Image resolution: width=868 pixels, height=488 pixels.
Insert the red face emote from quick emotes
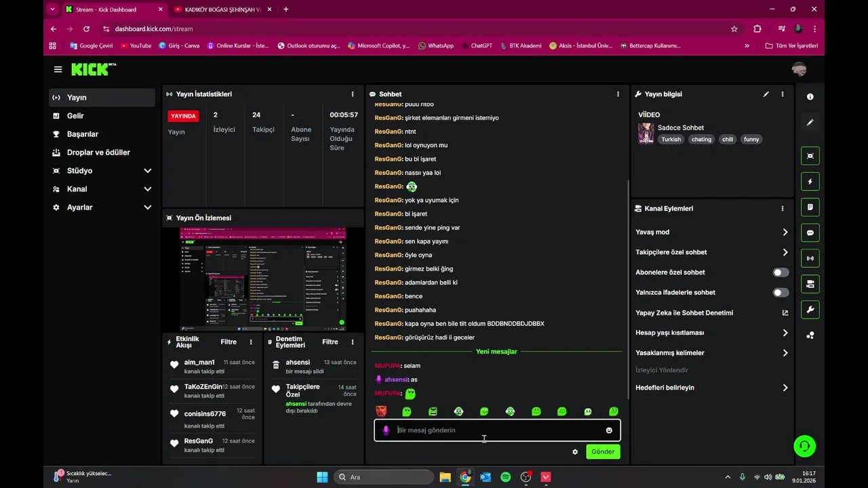[381, 411]
